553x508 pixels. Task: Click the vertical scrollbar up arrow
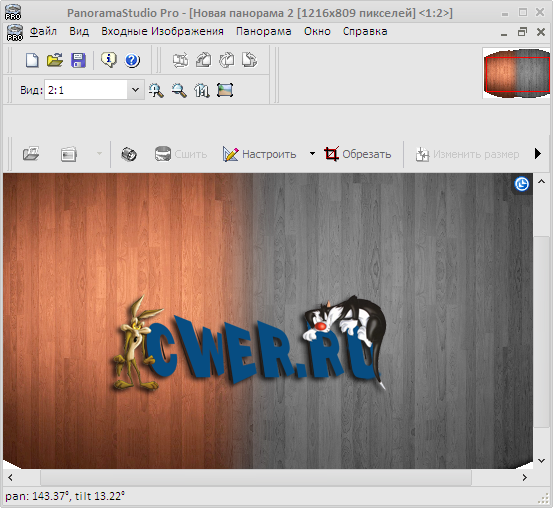tap(541, 181)
